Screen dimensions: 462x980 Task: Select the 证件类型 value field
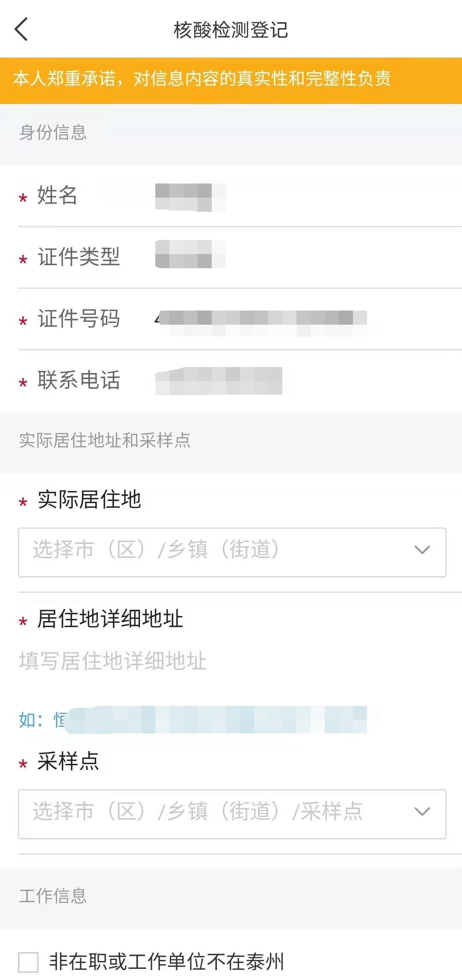coord(190,255)
